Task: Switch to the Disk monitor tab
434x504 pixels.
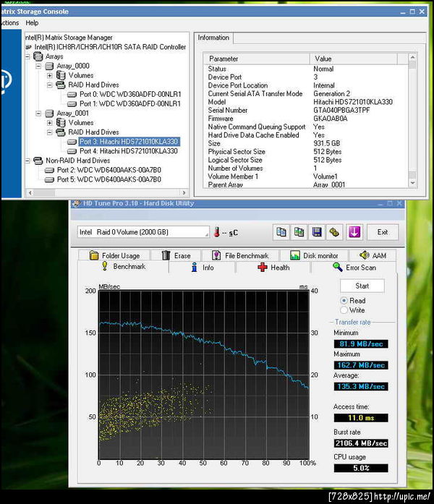Action: coord(314,255)
